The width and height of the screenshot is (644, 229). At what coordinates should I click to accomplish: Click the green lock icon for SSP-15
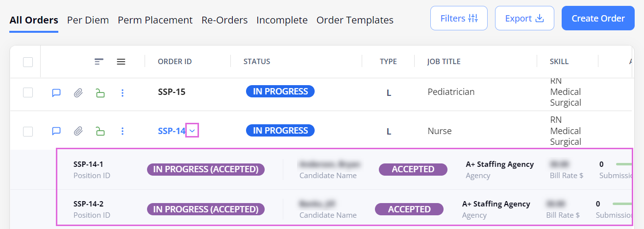[100, 92]
